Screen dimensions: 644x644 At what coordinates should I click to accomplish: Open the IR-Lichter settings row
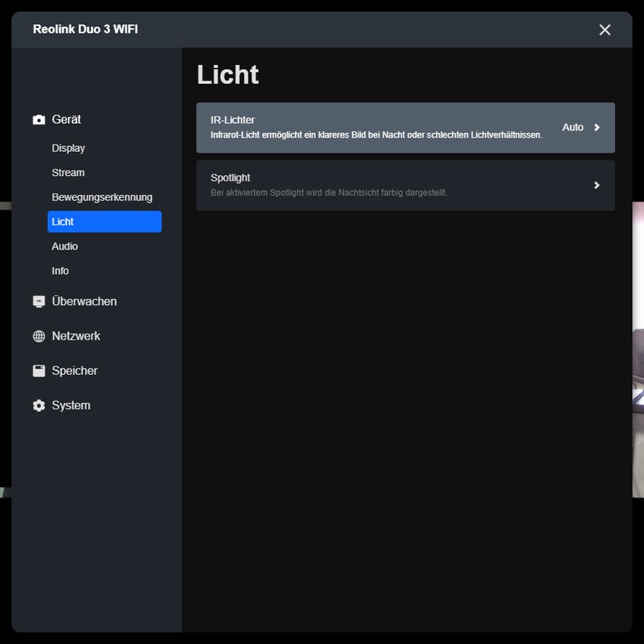point(391,128)
